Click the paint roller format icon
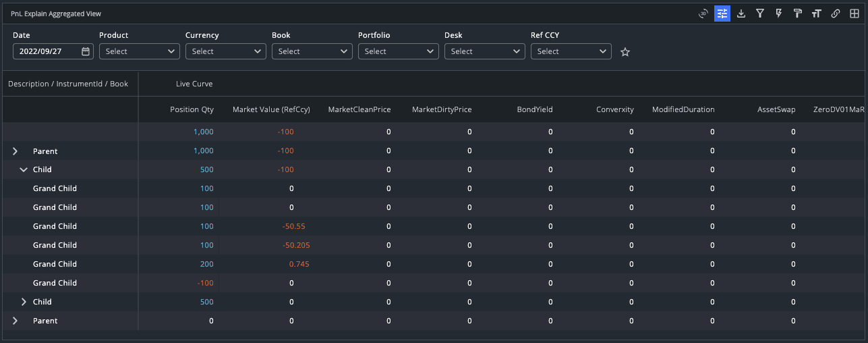 [798, 14]
